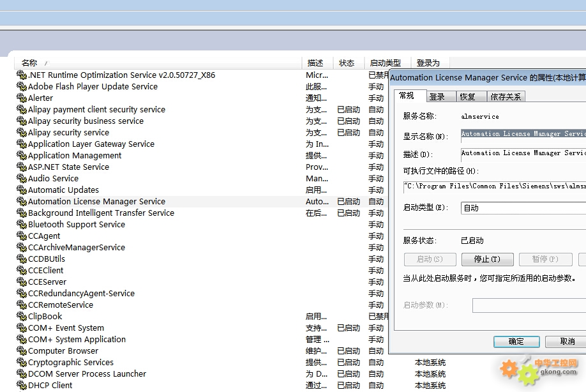The width and height of the screenshot is (586, 392).
Task: Open the 依存关系 tab
Action: coord(506,97)
